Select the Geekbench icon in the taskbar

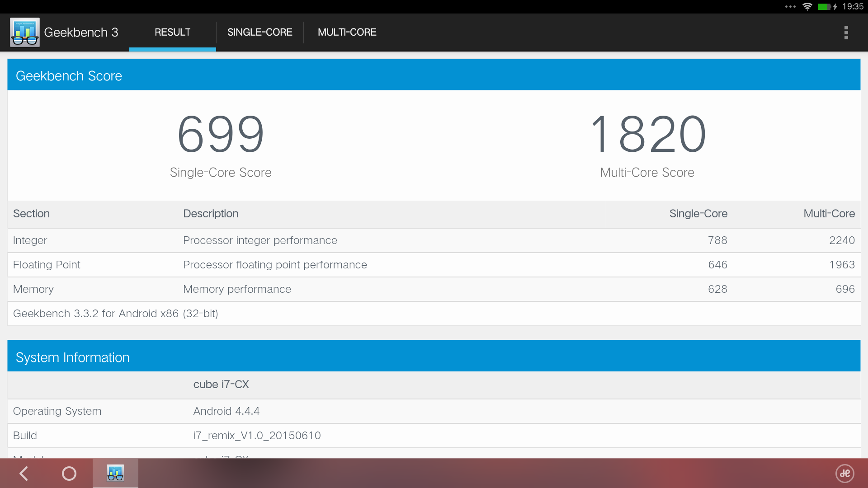pyautogui.click(x=115, y=474)
